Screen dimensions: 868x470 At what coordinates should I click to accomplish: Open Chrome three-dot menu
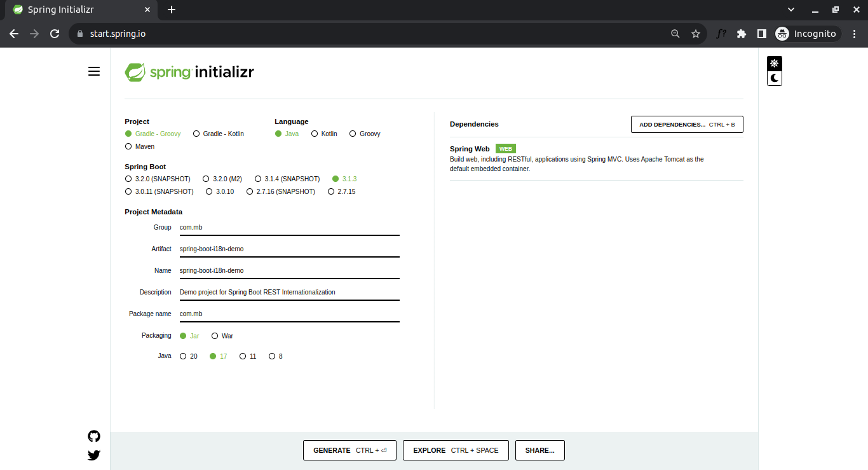point(855,34)
